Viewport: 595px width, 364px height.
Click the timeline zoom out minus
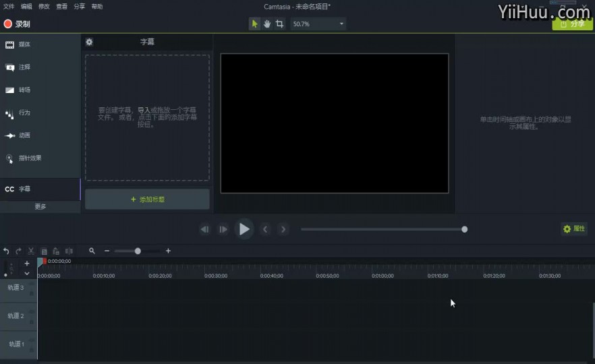tap(107, 251)
